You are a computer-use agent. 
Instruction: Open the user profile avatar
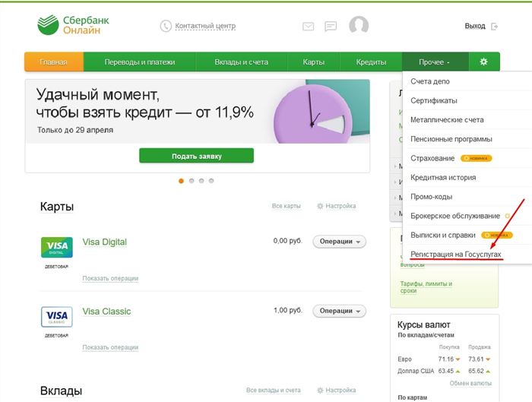tap(359, 25)
